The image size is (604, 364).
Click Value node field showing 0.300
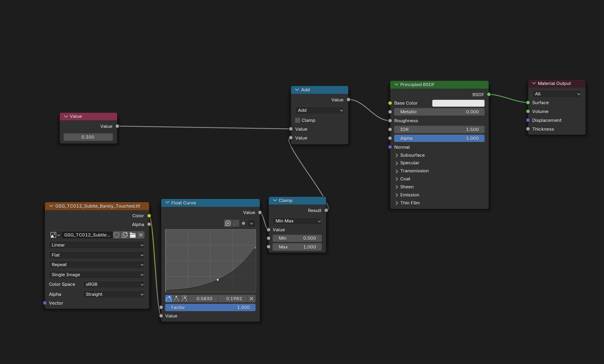click(88, 137)
